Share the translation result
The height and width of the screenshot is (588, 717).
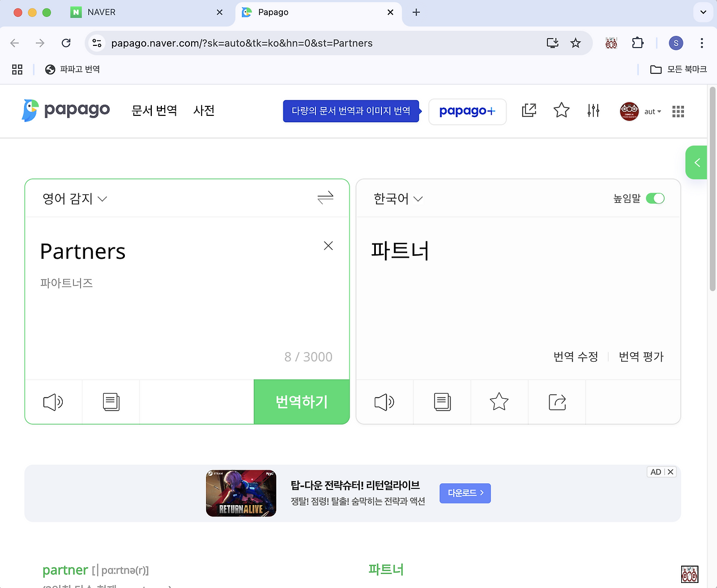(x=557, y=402)
